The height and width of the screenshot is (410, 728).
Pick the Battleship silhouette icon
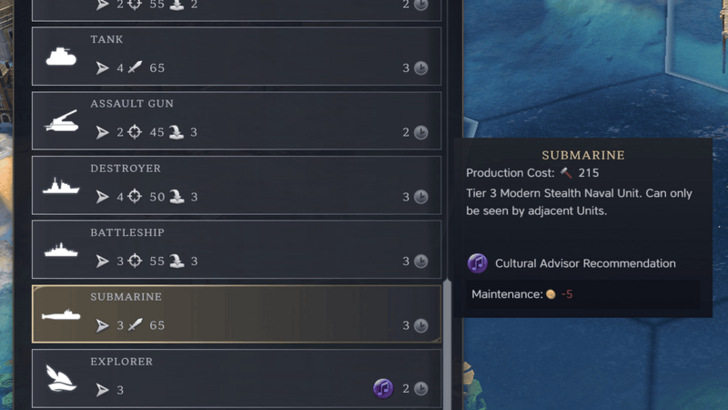point(61,250)
